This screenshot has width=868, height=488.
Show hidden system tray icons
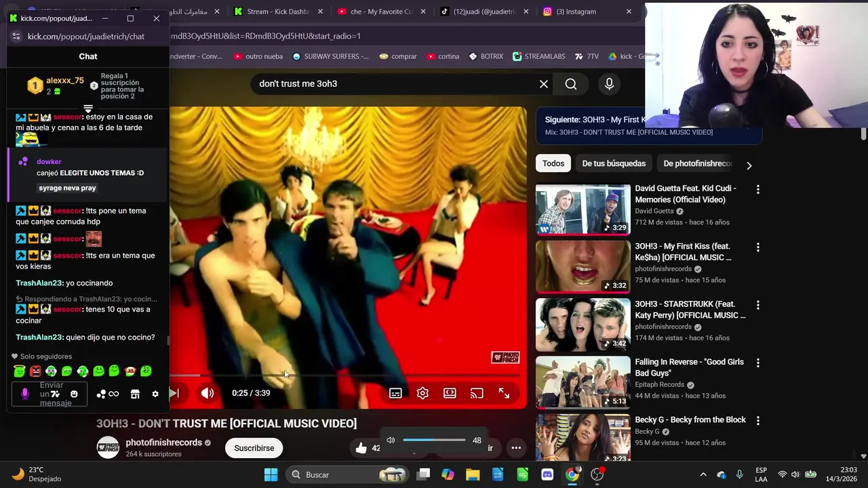703,474
